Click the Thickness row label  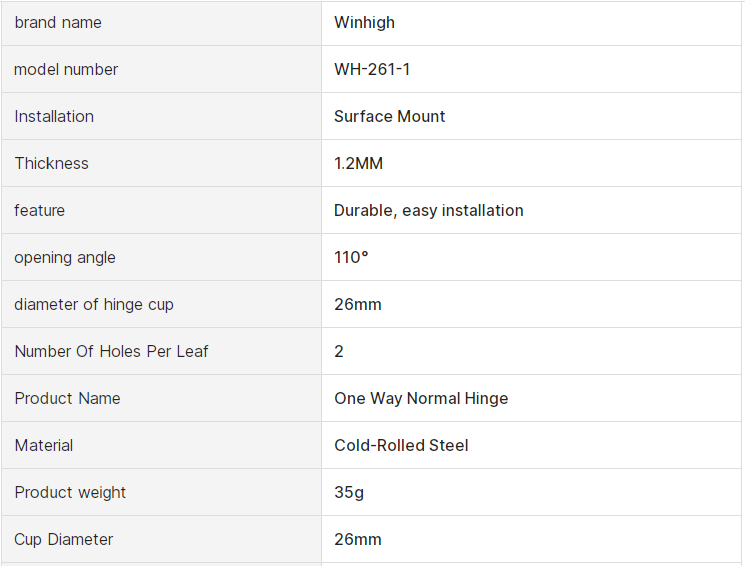coord(52,163)
